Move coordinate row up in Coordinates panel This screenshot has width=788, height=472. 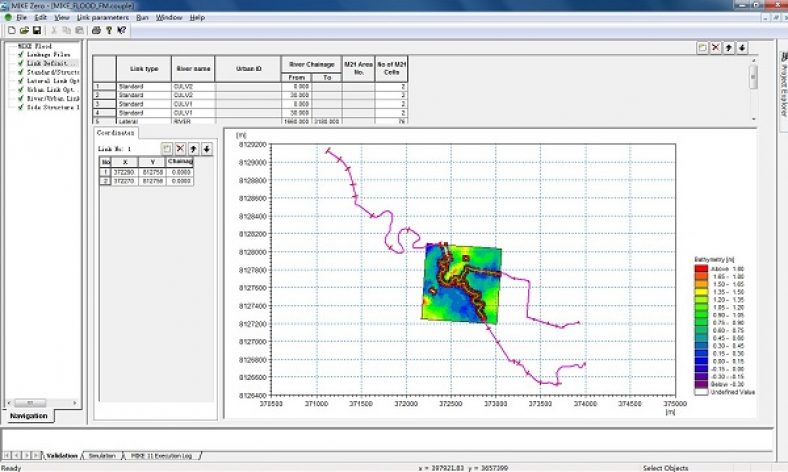193,148
